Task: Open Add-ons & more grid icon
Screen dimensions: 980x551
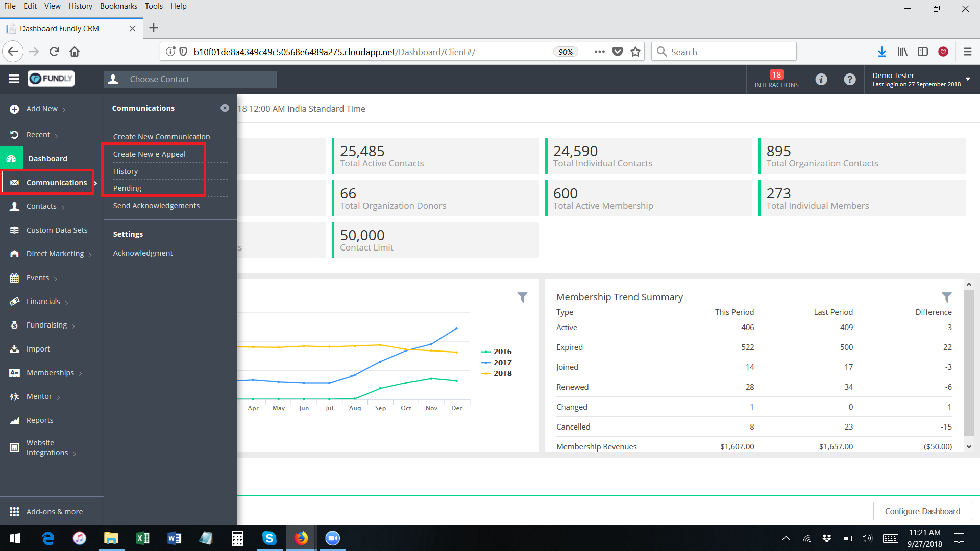Action: [14, 511]
